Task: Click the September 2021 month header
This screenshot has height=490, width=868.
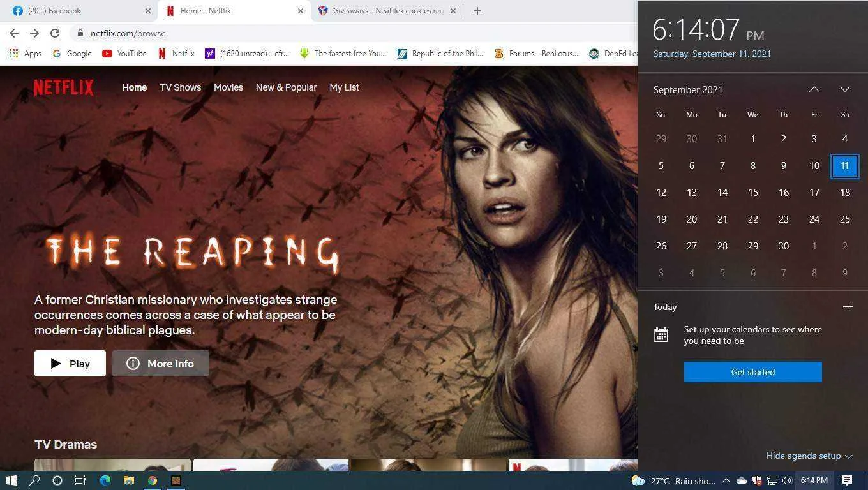Action: click(688, 89)
